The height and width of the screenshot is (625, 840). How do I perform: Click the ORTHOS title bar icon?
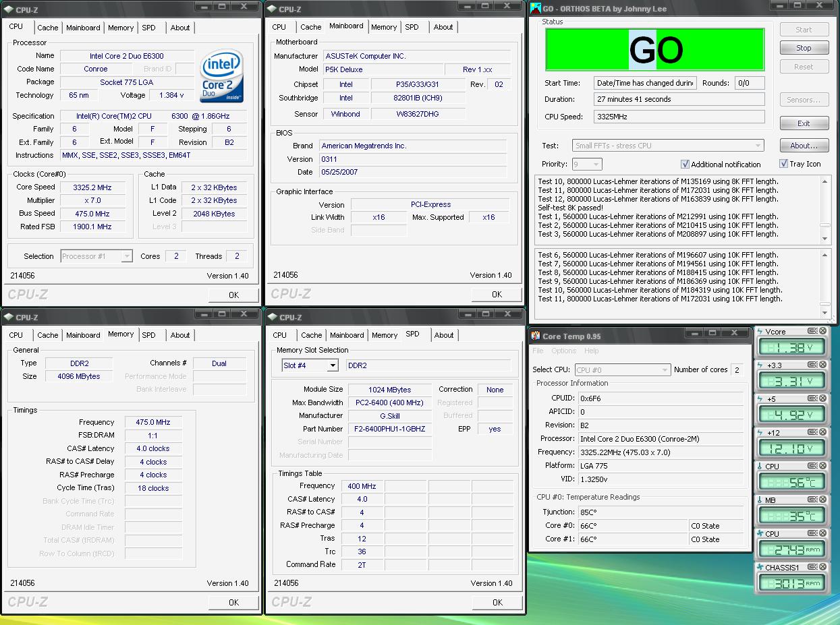536,8
